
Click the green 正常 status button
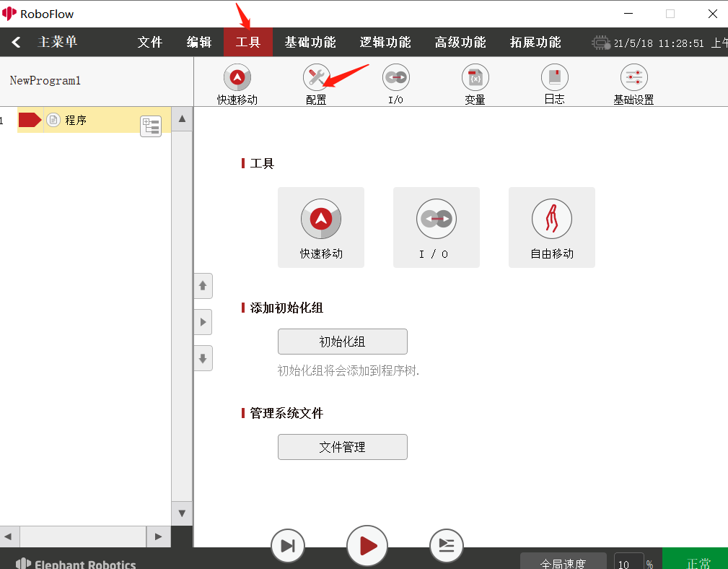click(695, 559)
